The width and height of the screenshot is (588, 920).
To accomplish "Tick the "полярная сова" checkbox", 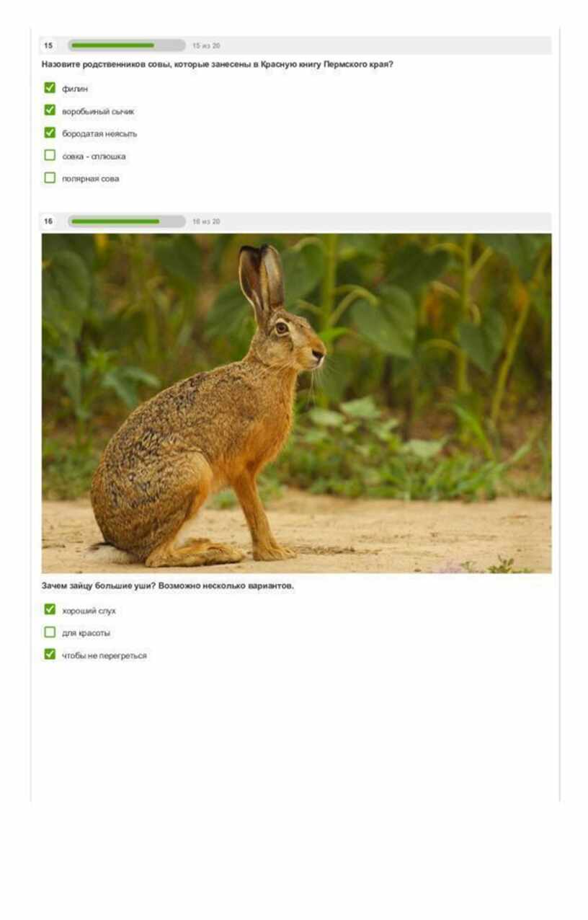I will click(50, 177).
